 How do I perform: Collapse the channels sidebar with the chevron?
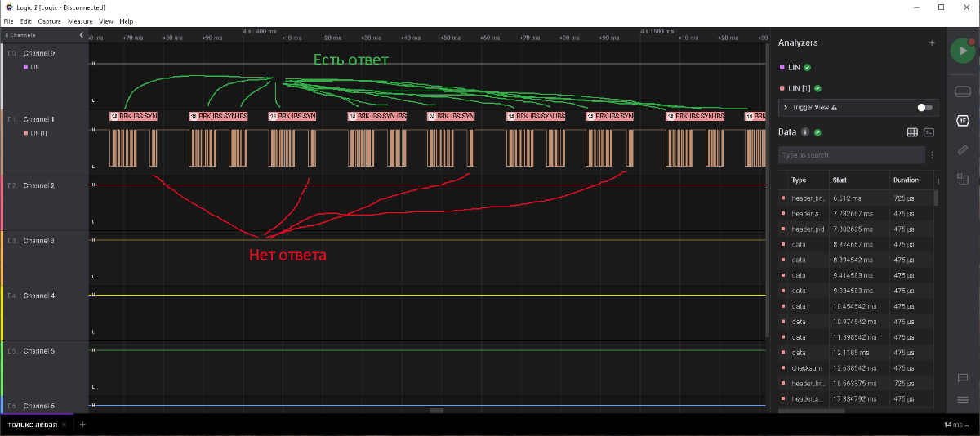(x=82, y=35)
